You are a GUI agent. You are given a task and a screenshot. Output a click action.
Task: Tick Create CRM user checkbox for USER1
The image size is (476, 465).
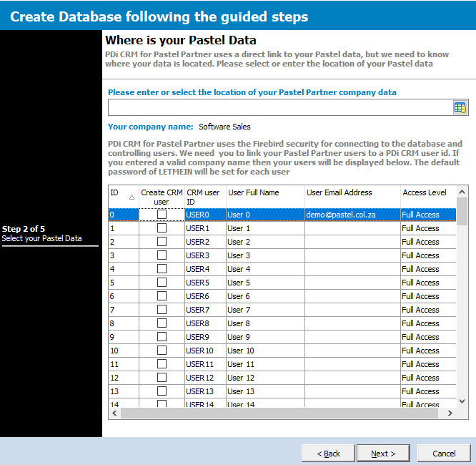162,228
